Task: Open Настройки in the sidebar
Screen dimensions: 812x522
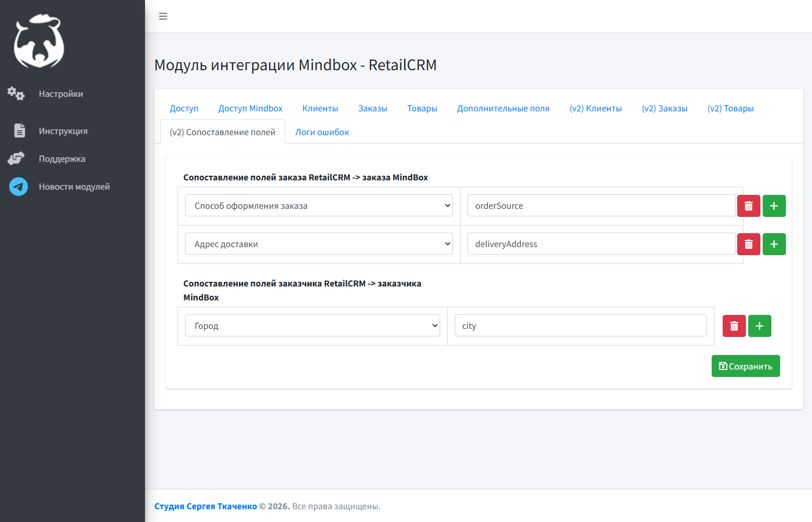Action: 61,94
